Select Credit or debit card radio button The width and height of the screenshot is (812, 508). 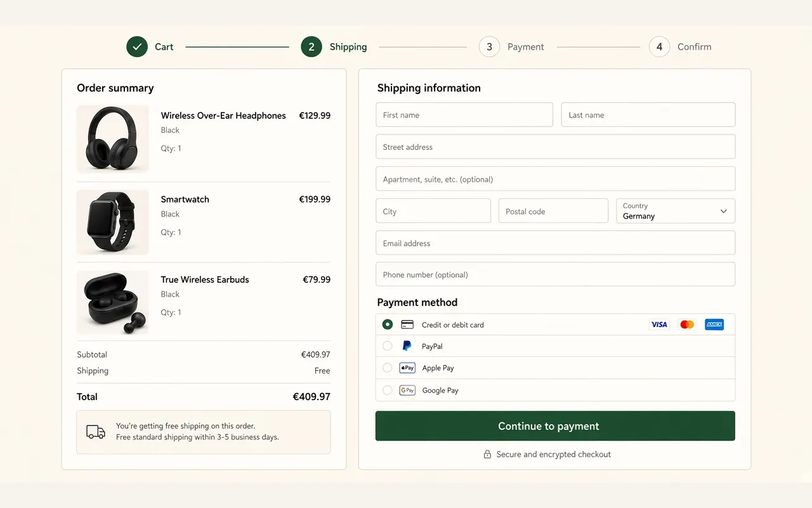388,324
